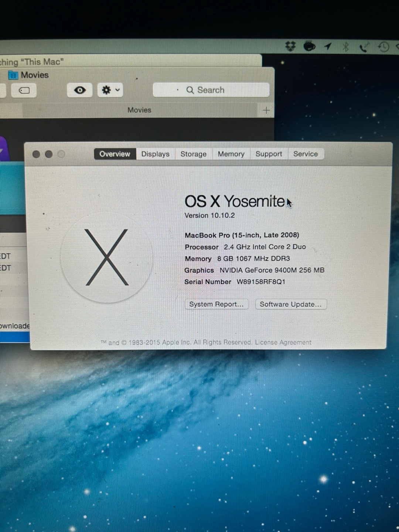Viewport: 399px width, 532px height.
Task: Switch to the Displays tab
Action: 155,154
